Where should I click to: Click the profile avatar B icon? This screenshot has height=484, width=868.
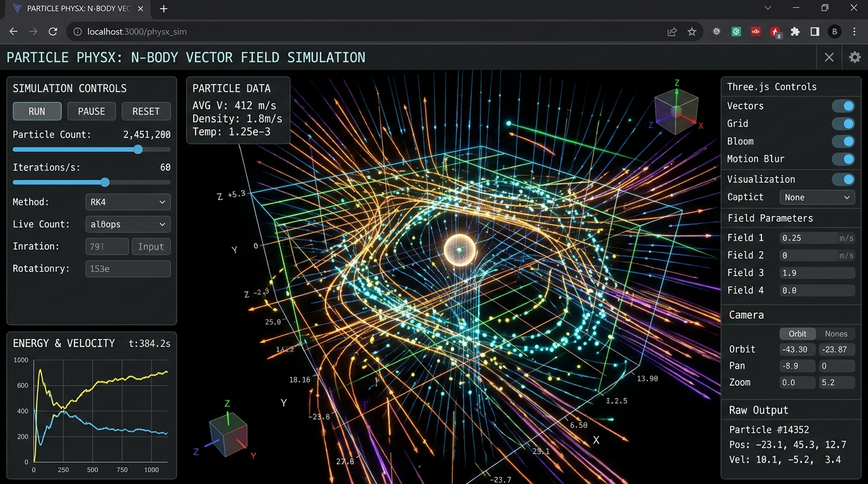(835, 32)
